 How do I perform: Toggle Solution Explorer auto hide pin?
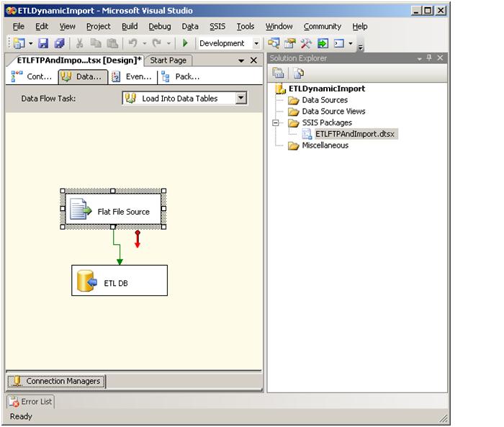(x=429, y=58)
